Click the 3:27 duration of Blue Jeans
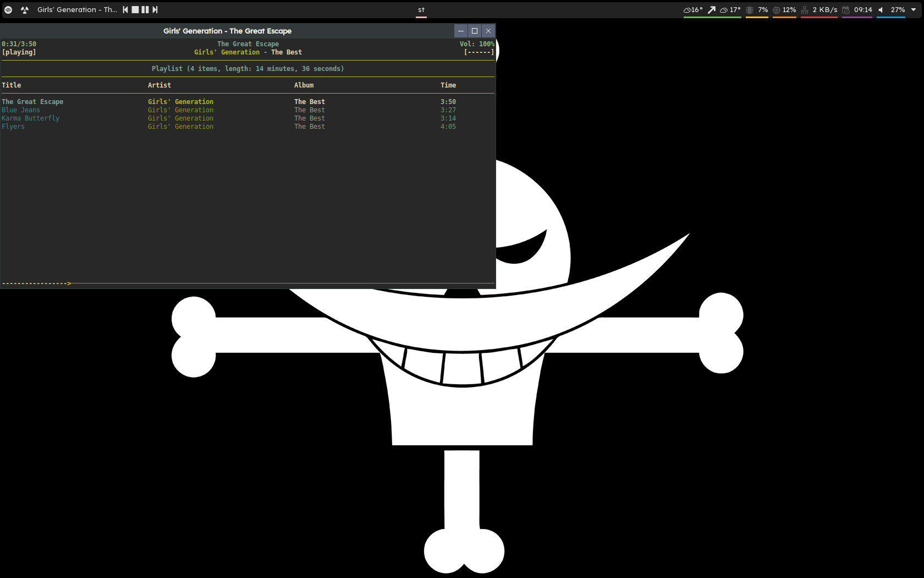 448,110
